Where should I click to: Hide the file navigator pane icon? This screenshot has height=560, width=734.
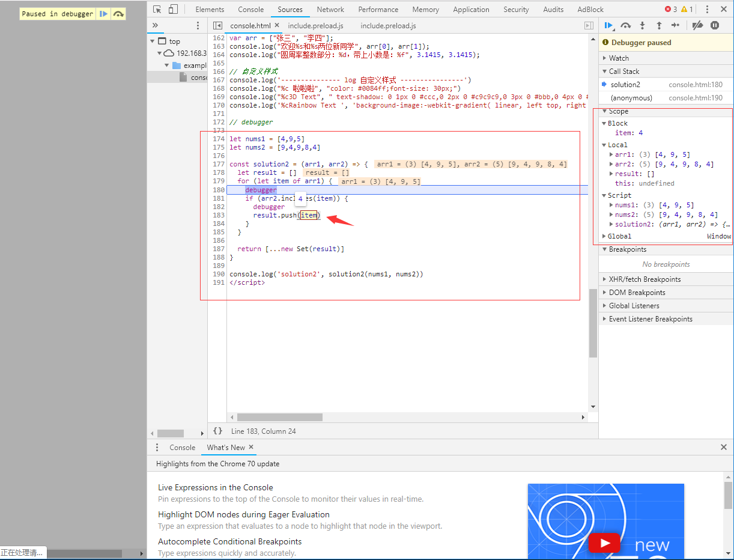217,26
